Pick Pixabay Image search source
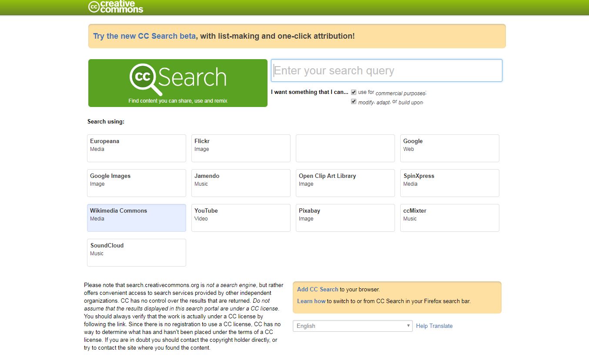589x364 pixels. pos(345,217)
